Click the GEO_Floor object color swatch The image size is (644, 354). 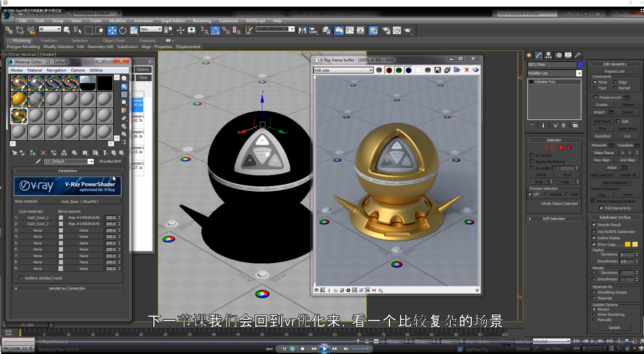point(580,64)
